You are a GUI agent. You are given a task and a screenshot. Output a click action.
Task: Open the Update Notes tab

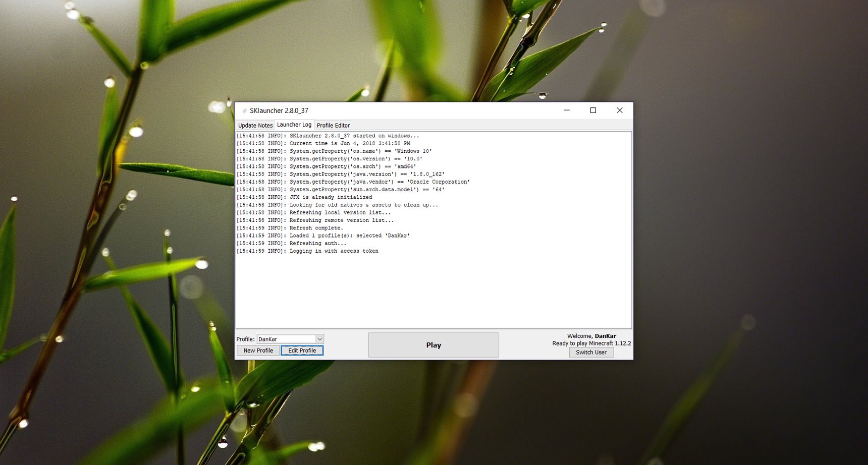click(x=255, y=125)
